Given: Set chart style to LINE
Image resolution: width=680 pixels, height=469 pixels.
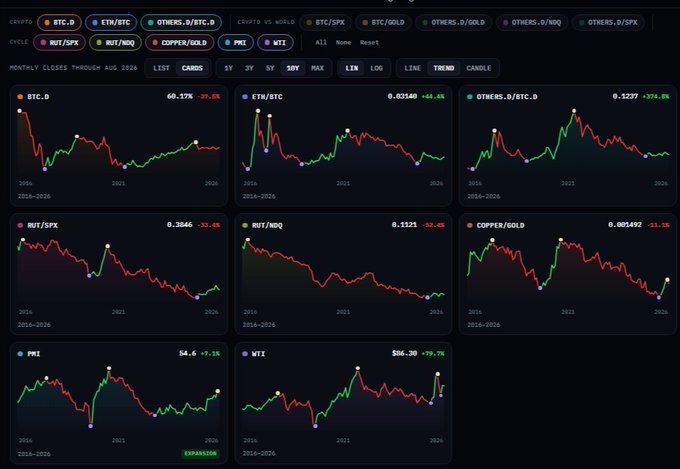Looking at the screenshot, I should click(412, 68).
